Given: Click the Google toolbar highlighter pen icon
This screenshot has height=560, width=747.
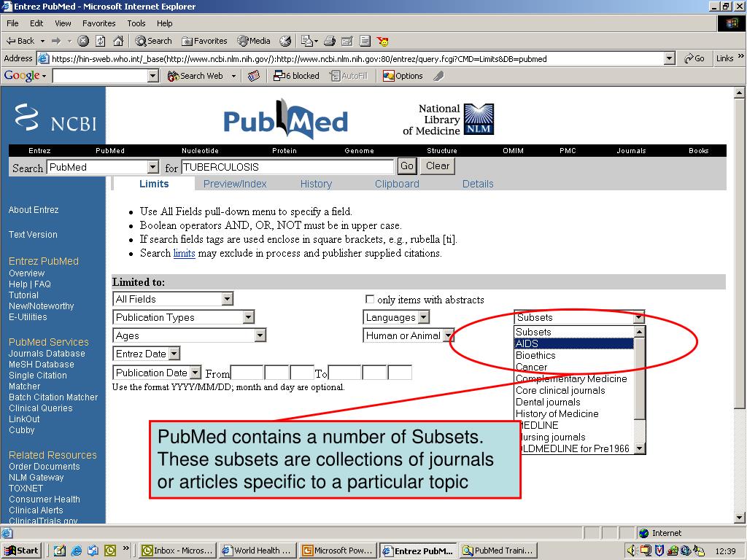Looking at the screenshot, I should tap(438, 76).
